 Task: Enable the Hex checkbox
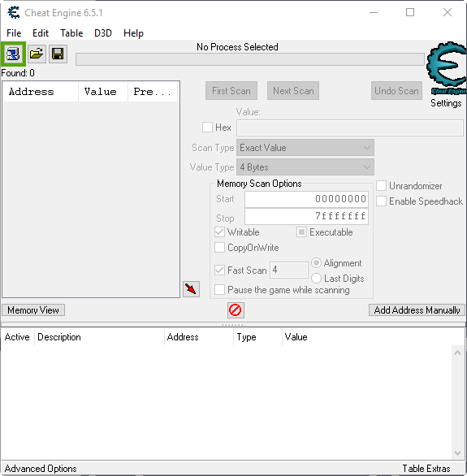tap(207, 128)
